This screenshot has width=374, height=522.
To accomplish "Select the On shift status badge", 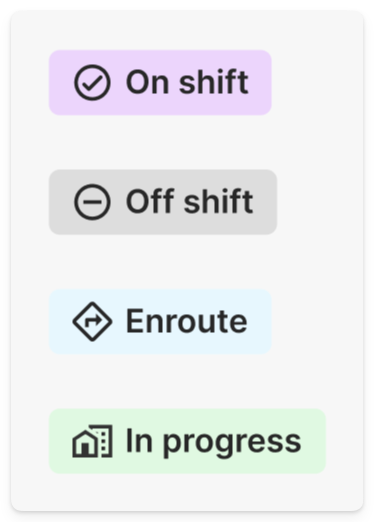I will 160,83.
